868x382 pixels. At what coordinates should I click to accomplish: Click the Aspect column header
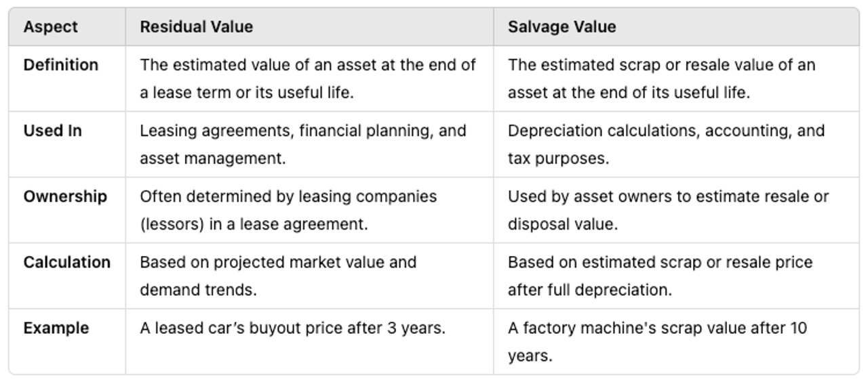(50, 27)
